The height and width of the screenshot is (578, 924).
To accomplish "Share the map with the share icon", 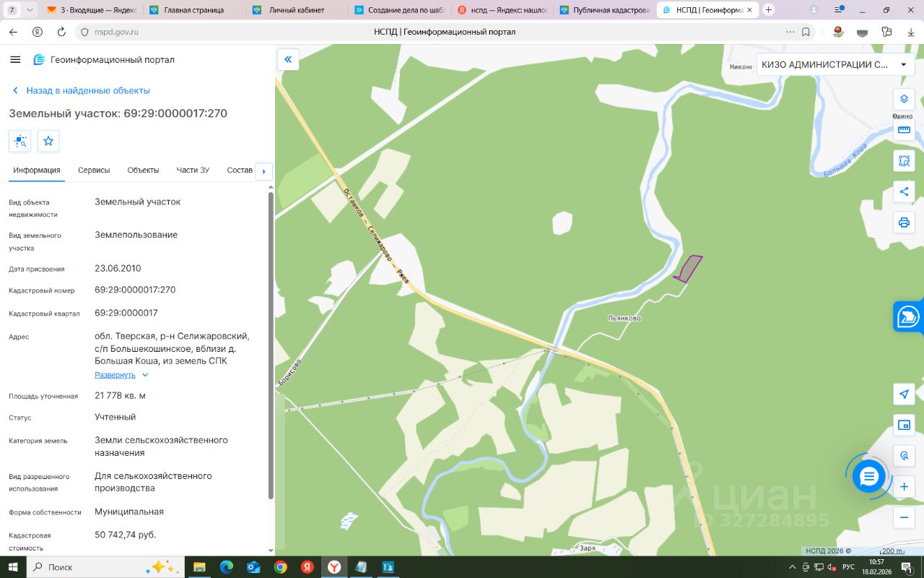I will [904, 191].
